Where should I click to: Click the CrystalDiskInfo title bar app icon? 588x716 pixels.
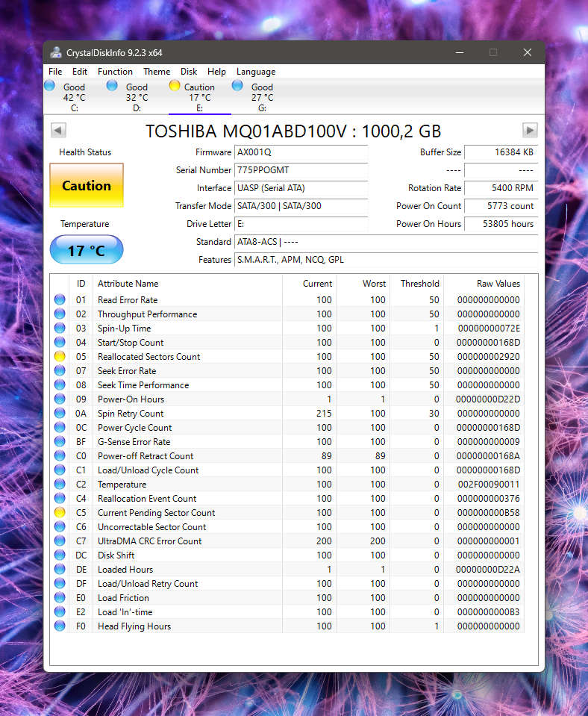(x=56, y=52)
